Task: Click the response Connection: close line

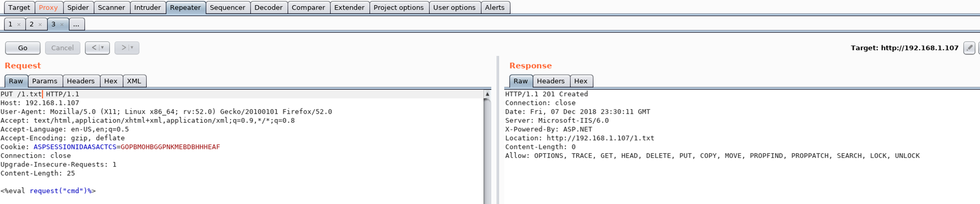Action: pos(540,103)
